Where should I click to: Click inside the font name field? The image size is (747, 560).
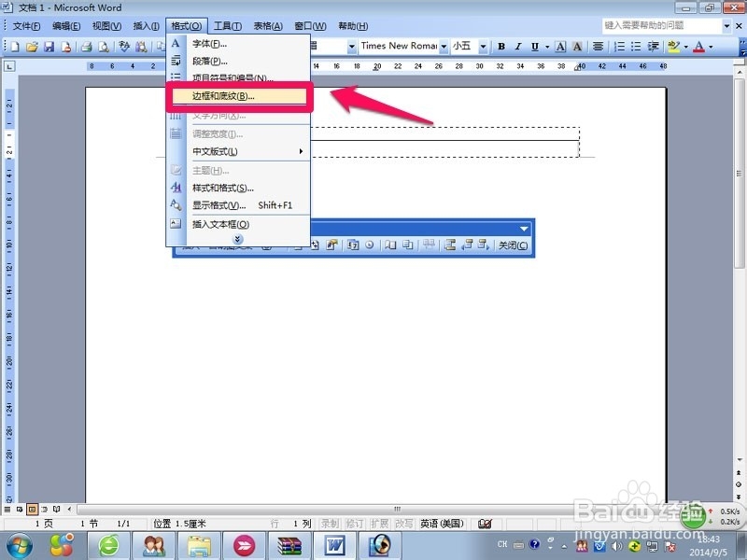pos(399,46)
